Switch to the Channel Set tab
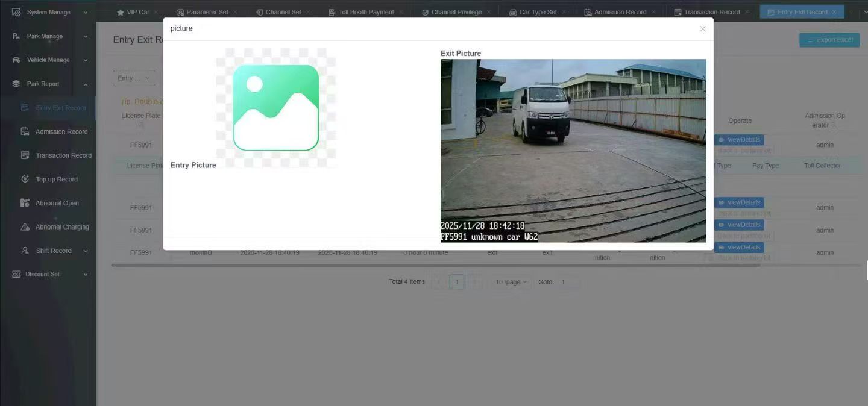The height and width of the screenshot is (406, 868). (283, 12)
